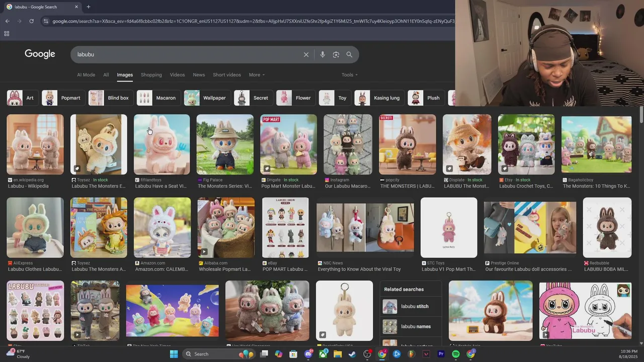Open the Tools dropdown
The height and width of the screenshot is (362, 644).
pyautogui.click(x=350, y=75)
